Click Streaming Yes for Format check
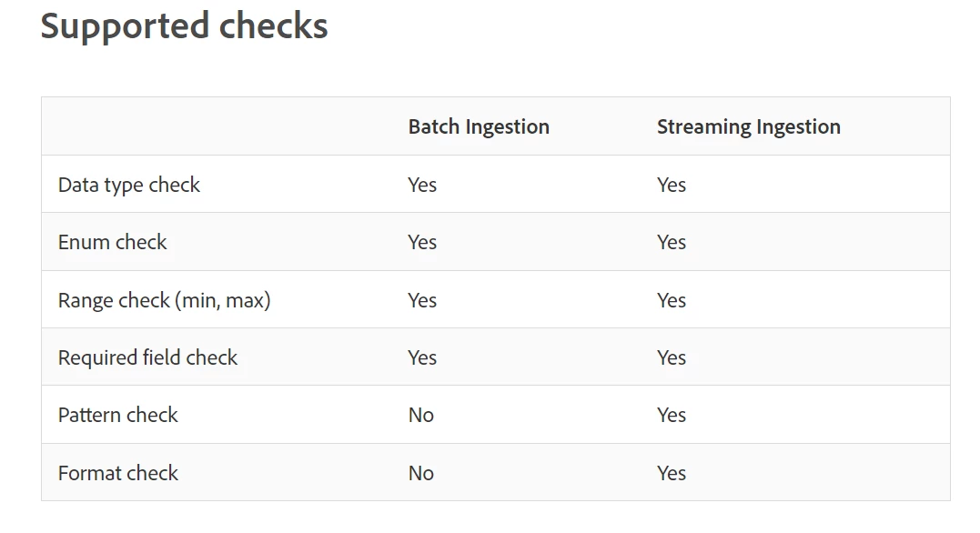 [x=672, y=473]
